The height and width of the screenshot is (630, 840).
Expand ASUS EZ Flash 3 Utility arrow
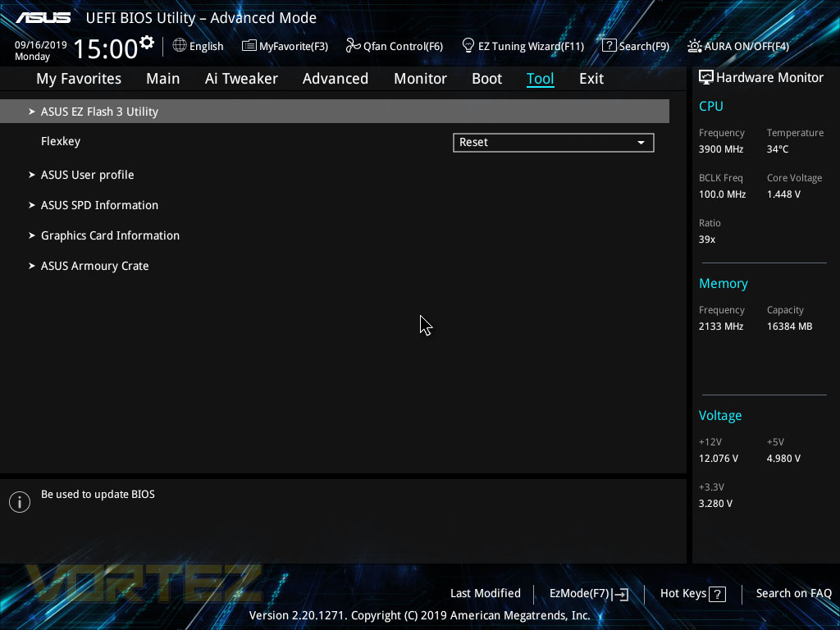point(32,112)
